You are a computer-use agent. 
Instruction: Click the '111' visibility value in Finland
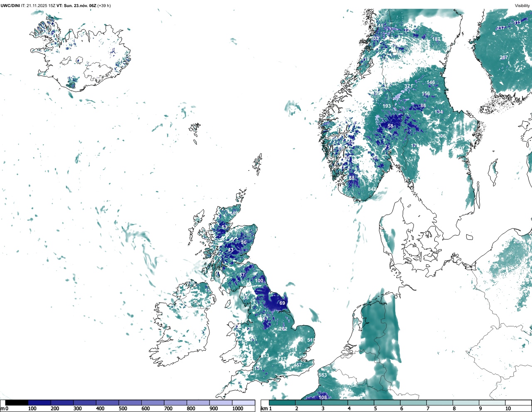[x=517, y=22]
